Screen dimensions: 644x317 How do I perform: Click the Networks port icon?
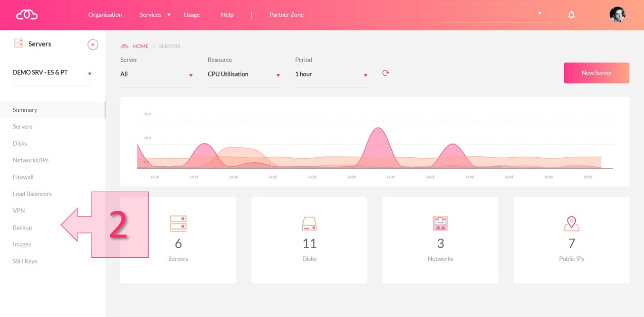tap(440, 223)
